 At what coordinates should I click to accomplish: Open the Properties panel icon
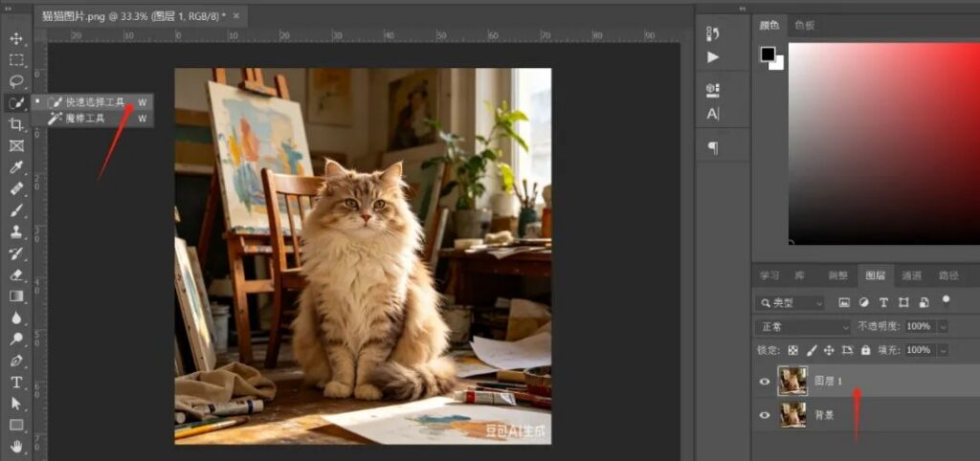point(713,90)
